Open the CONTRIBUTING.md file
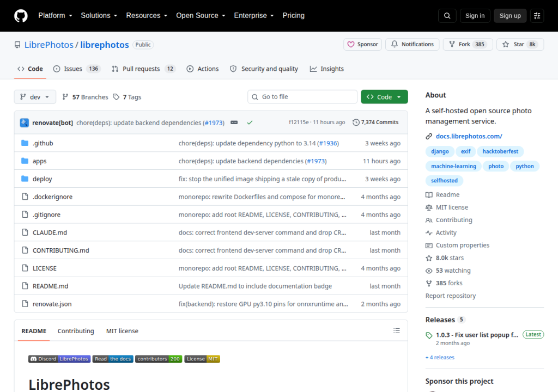Image resolution: width=558 pixels, height=392 pixels. tap(61, 250)
